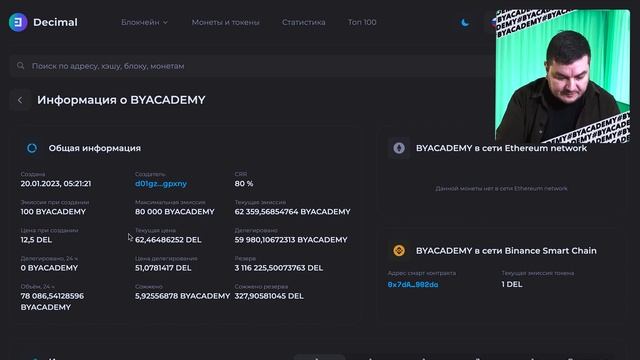Click the Decimal logo icon
The width and height of the screenshot is (640, 360).
[18, 22]
